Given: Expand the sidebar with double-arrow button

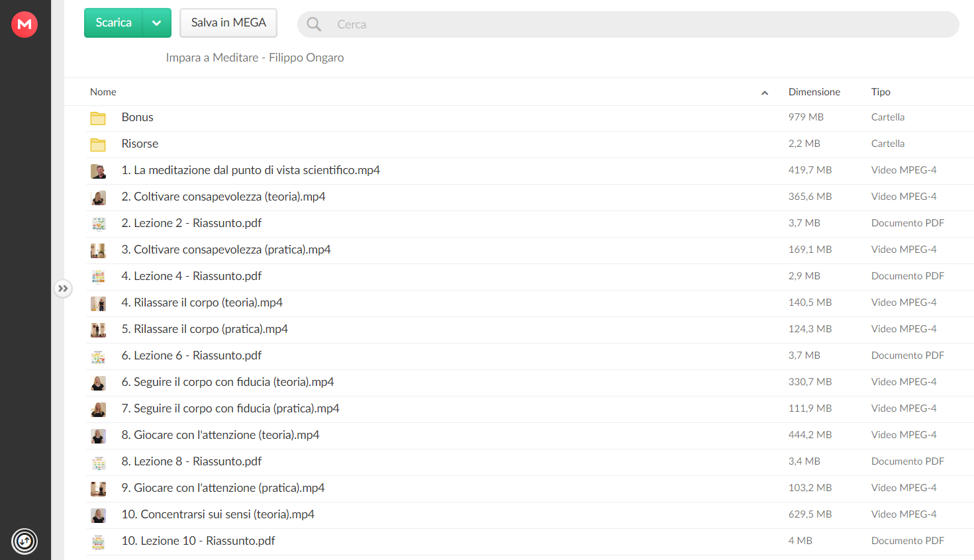Looking at the screenshot, I should pyautogui.click(x=63, y=289).
